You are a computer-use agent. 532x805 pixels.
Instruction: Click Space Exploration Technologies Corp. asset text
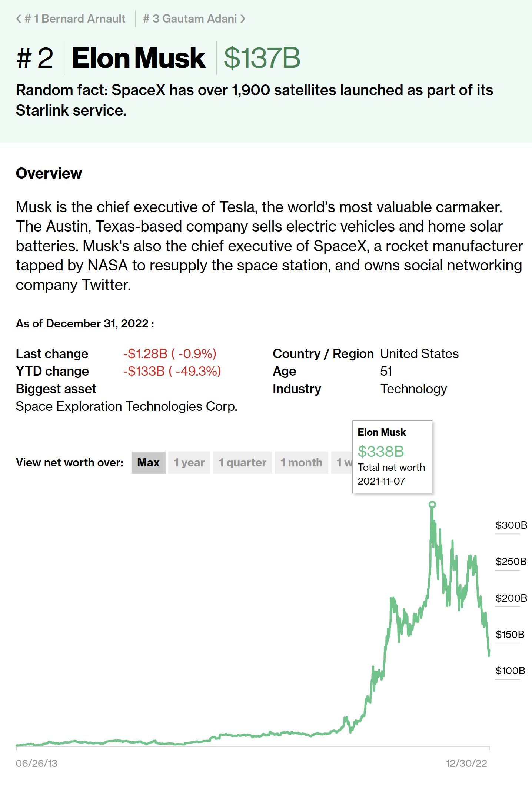coord(126,406)
